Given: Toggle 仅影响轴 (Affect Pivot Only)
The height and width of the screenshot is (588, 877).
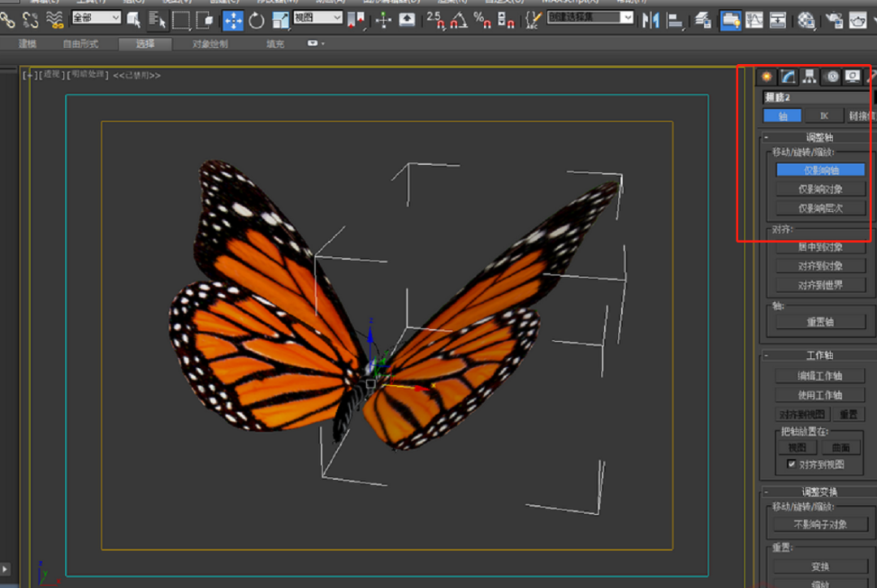Looking at the screenshot, I should pyautogui.click(x=820, y=170).
